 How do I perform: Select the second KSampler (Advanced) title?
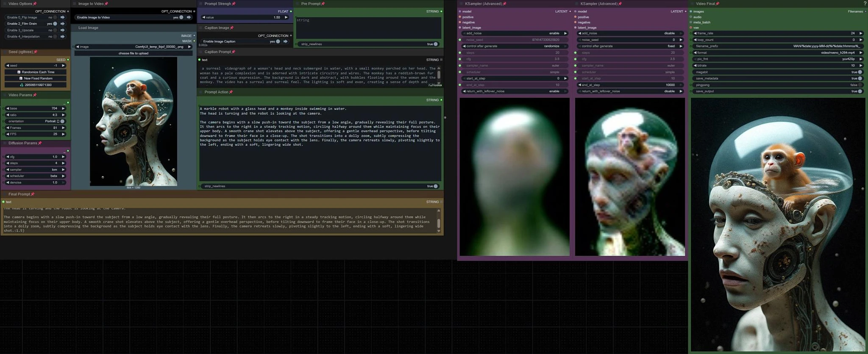click(x=598, y=4)
